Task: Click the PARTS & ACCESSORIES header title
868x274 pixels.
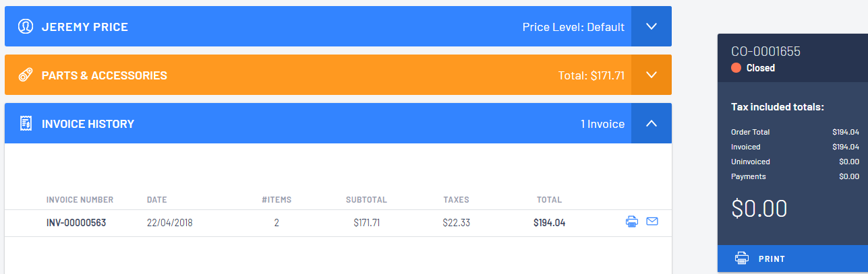Action: point(105,75)
